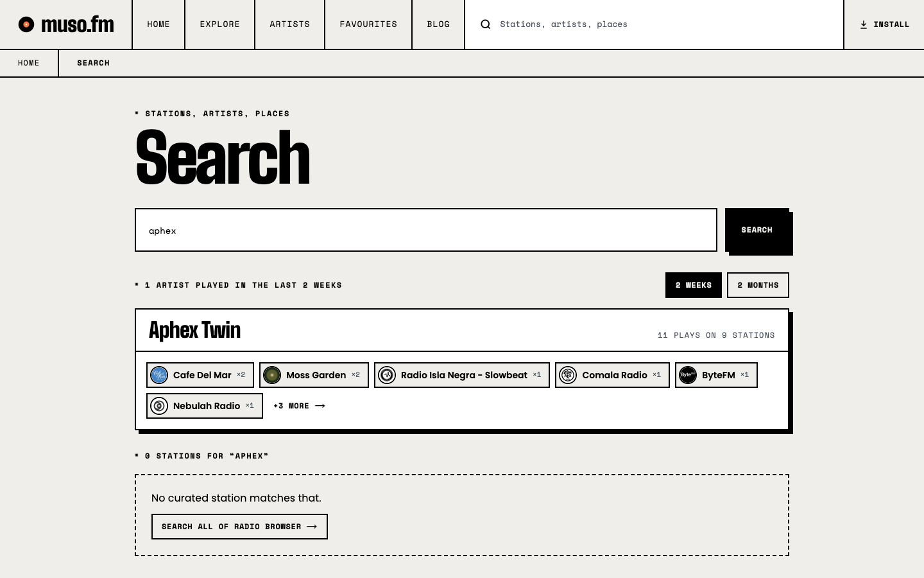Click the Home breadcrumb
The image size is (924, 578).
tap(29, 63)
